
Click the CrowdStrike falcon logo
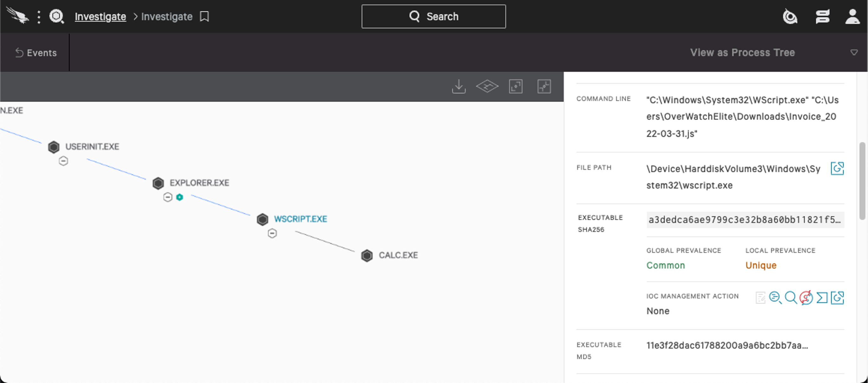pos(17,16)
